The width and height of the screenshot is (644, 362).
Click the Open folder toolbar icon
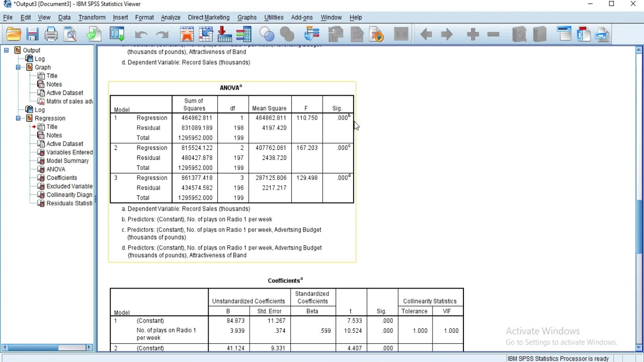click(14, 34)
